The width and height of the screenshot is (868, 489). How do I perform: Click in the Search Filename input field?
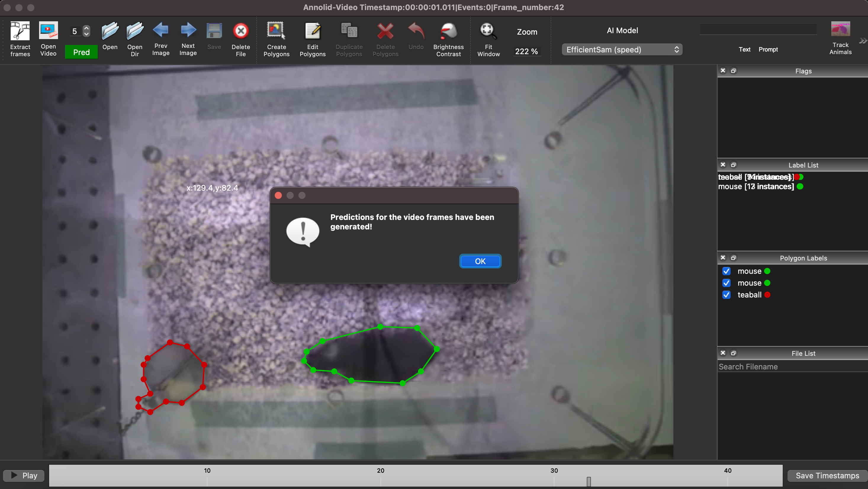[x=792, y=367]
